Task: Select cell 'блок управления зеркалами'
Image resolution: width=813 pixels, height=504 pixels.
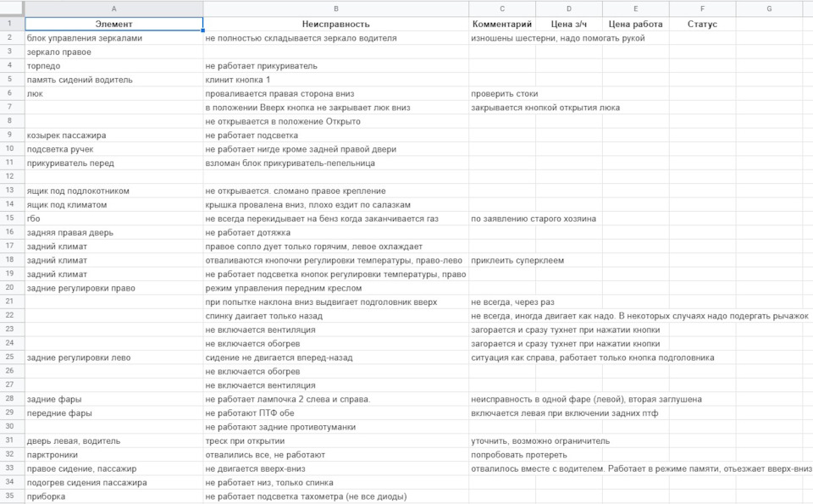Action: (114, 38)
